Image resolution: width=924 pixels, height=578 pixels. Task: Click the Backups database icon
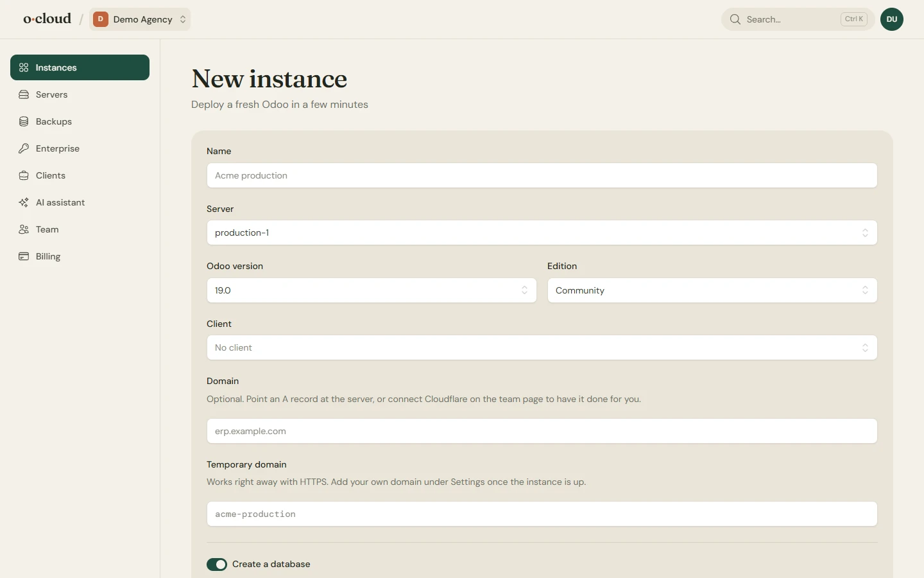(x=24, y=121)
